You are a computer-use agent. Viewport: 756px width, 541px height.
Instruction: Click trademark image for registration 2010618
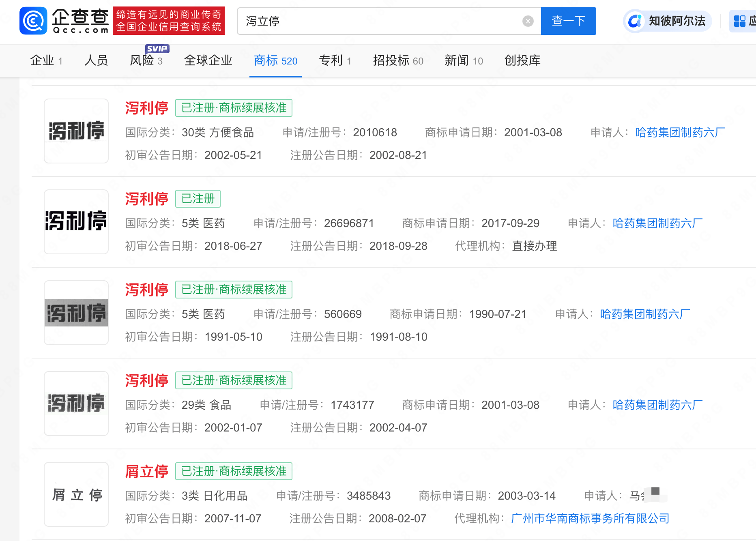(76, 131)
